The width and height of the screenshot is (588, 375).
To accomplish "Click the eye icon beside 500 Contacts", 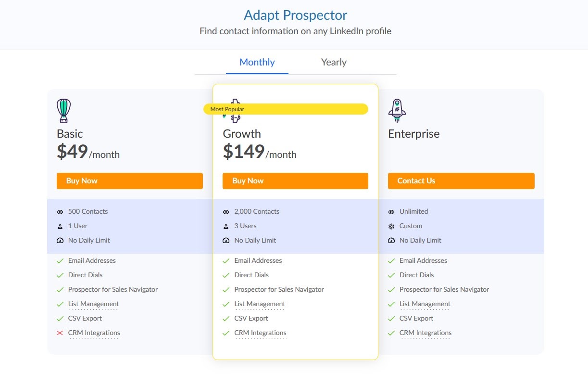I will [x=60, y=212].
